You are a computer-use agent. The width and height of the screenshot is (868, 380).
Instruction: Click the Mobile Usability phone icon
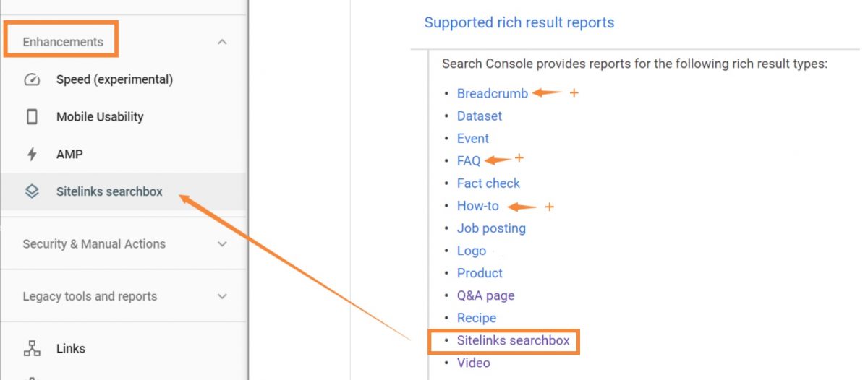(x=32, y=117)
